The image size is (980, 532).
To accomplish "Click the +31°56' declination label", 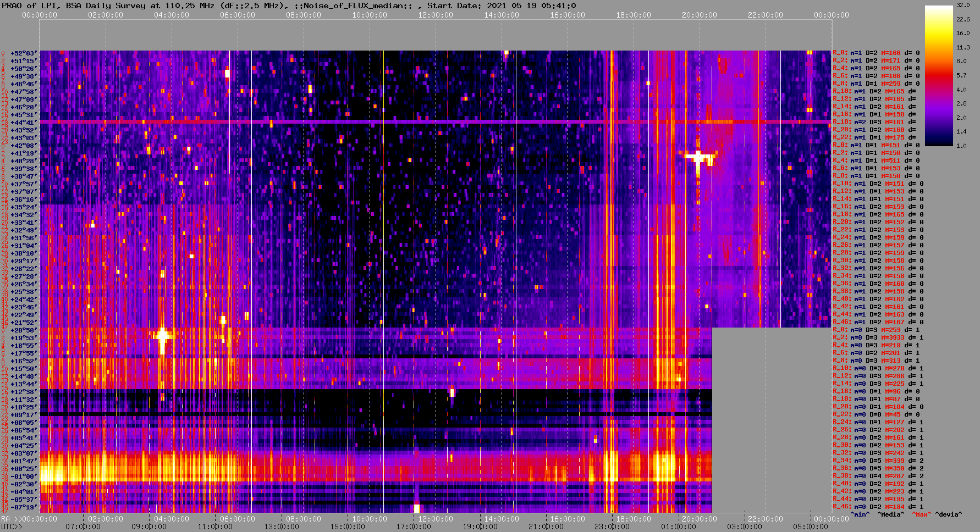I will tap(23, 238).
